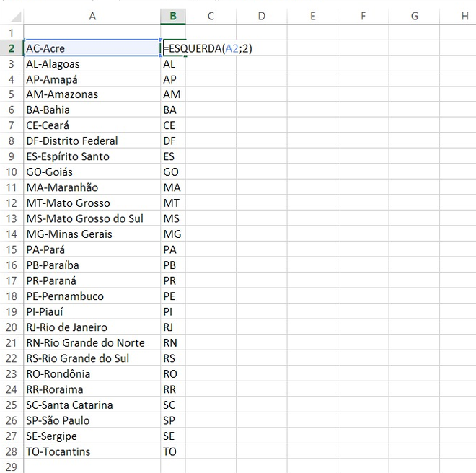Click cell TO-Tocantins

pos(92,451)
